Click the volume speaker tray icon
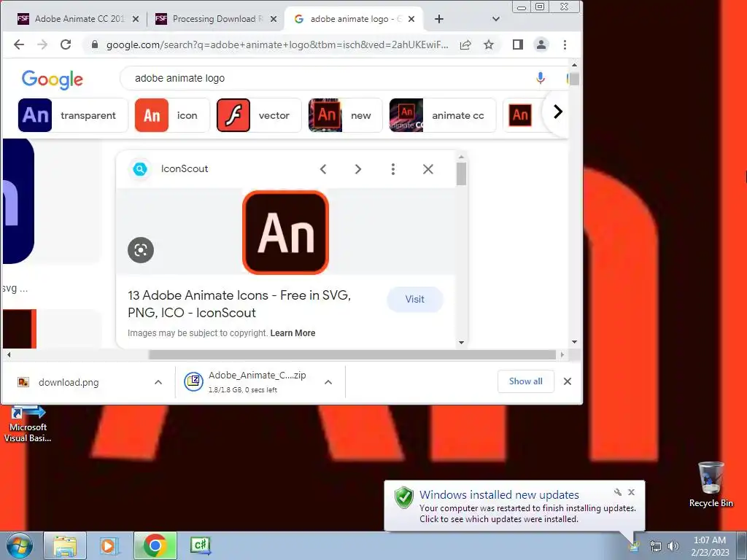747x560 pixels. [x=673, y=546]
